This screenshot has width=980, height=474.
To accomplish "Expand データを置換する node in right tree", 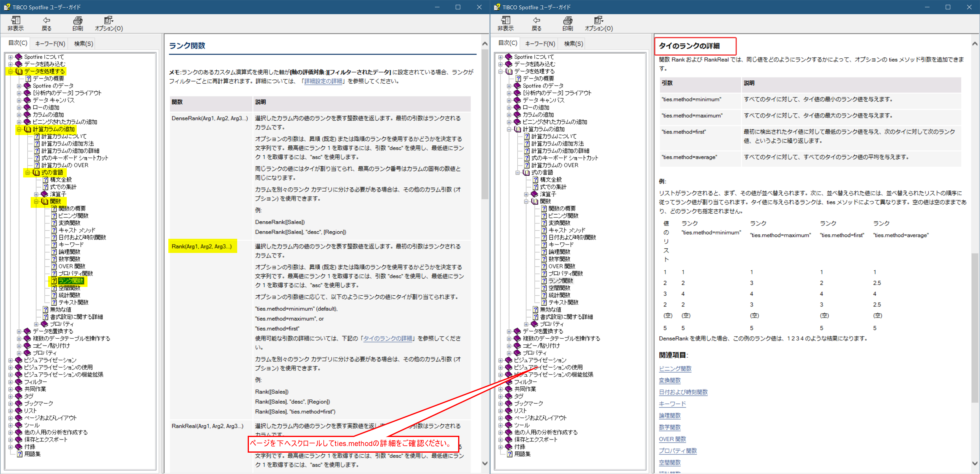I will 509,331.
